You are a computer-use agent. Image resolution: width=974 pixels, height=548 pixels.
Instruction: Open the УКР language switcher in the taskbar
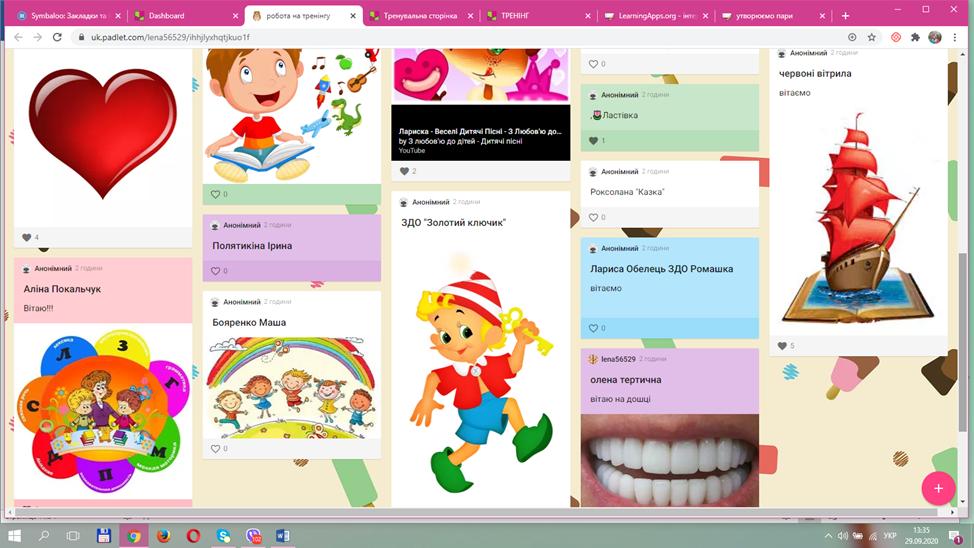[890, 536]
